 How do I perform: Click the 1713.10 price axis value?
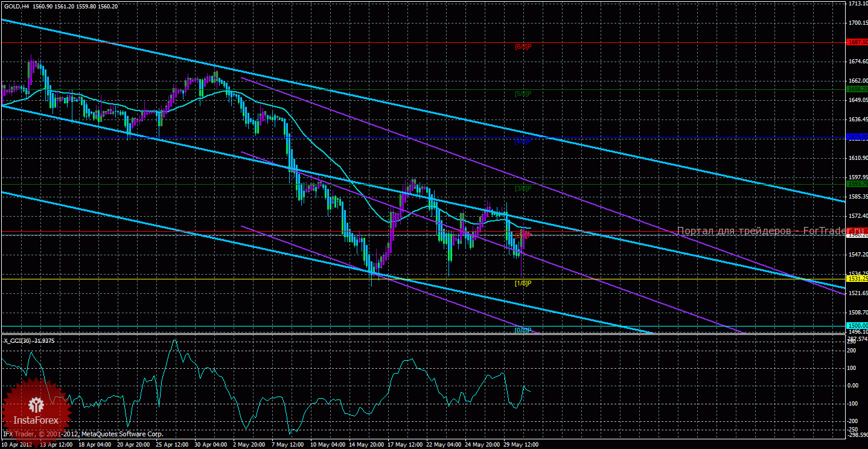tap(858, 4)
